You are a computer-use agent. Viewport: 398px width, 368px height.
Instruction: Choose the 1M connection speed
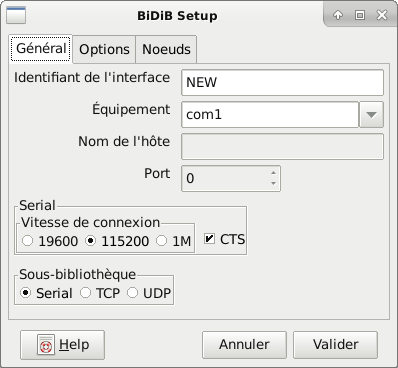pyautogui.click(x=162, y=241)
